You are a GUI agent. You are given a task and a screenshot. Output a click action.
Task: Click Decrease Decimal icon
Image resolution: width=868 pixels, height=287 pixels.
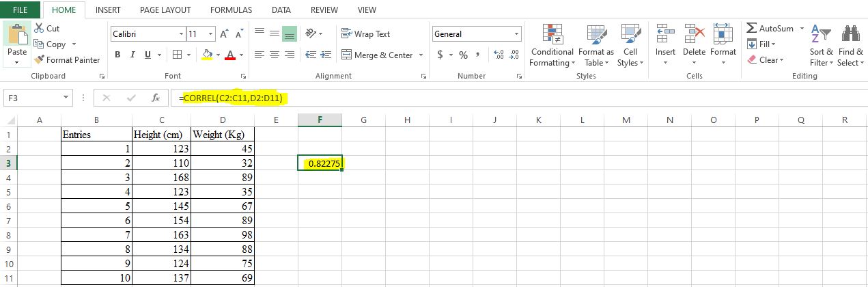514,55
